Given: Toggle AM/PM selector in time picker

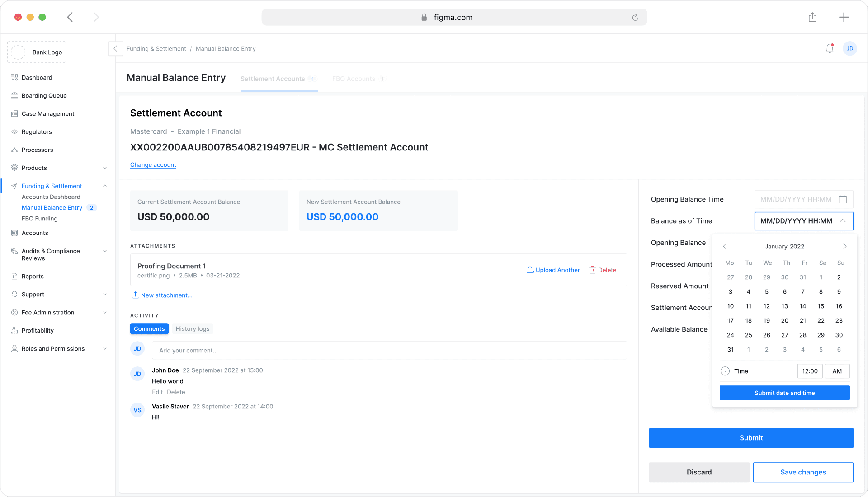Looking at the screenshot, I should 837,371.
